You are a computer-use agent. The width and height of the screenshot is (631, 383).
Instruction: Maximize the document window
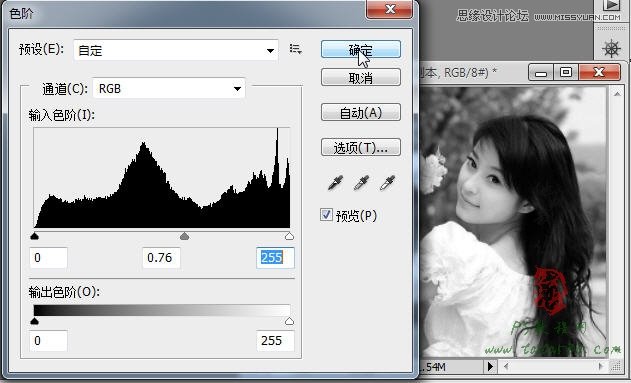[x=566, y=72]
